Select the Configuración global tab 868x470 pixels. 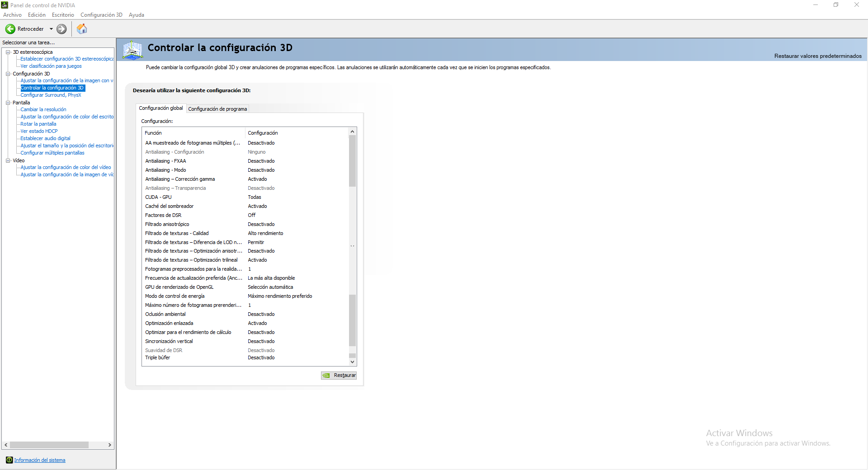coord(161,108)
